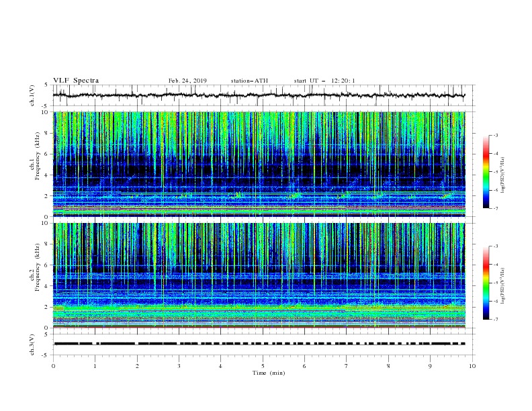This screenshot has height=411, width=532.
Task: Click the "-7" tick on ch.2 color bar
Action: point(495,320)
